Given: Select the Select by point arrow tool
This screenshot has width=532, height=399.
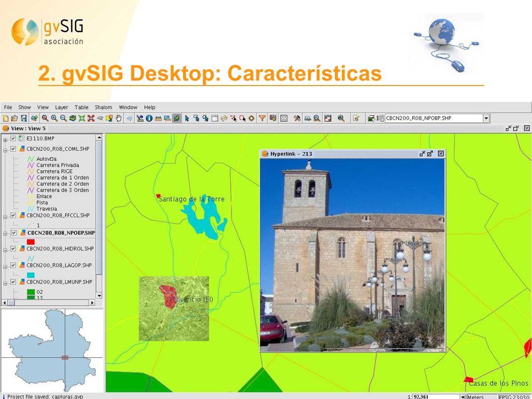Looking at the screenshot, I should [x=187, y=118].
